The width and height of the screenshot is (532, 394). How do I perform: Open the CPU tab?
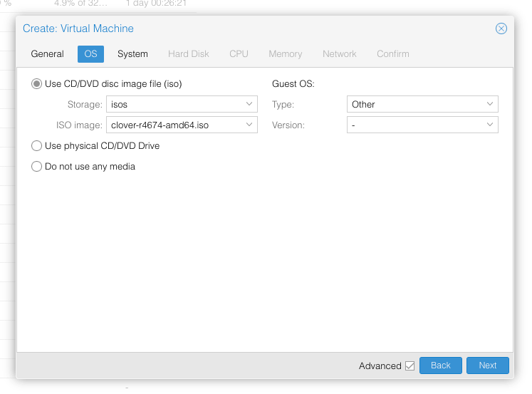click(x=239, y=54)
